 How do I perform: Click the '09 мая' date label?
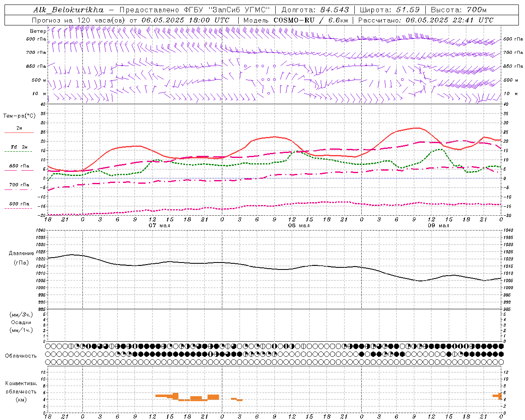pyautogui.click(x=438, y=226)
